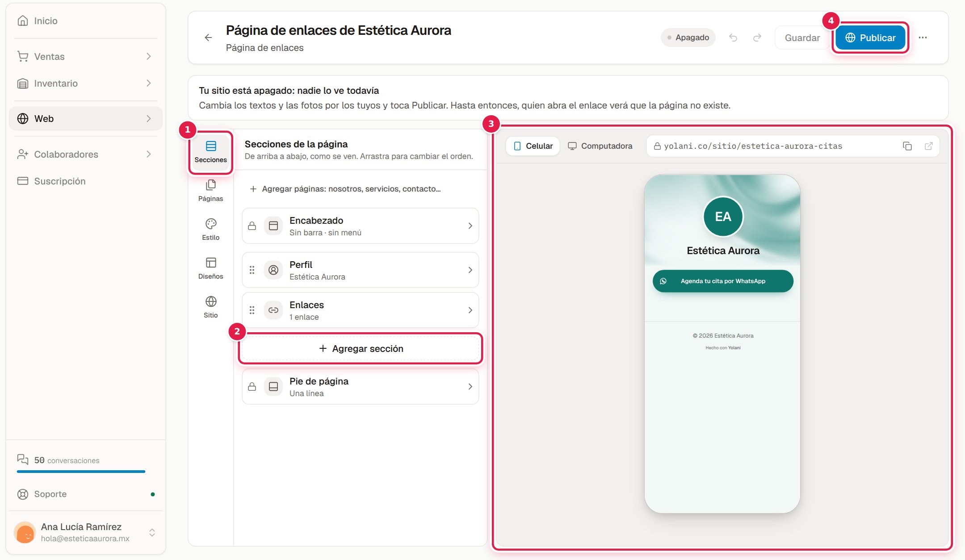Viewport: 965px width, 560px height.
Task: Open account switcher for Ana Lucía Ramírez
Action: (x=86, y=532)
